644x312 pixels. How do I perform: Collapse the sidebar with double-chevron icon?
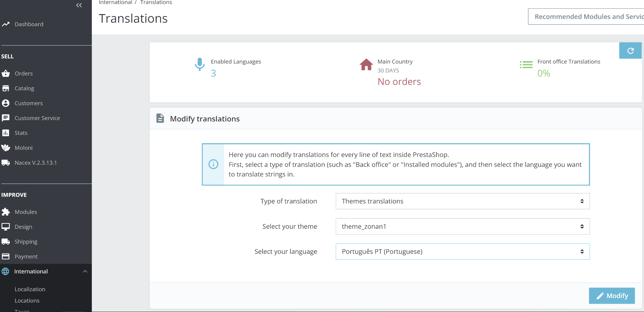[x=79, y=5]
